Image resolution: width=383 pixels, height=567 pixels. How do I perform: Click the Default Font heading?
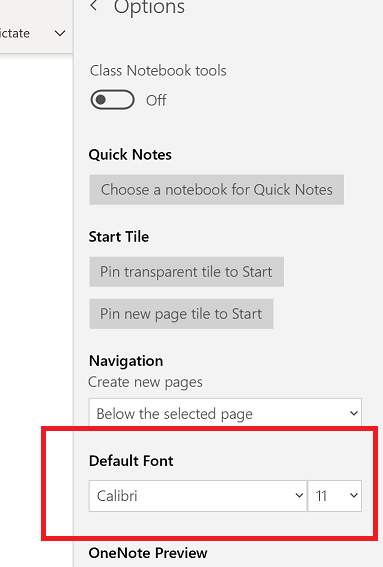(131, 461)
